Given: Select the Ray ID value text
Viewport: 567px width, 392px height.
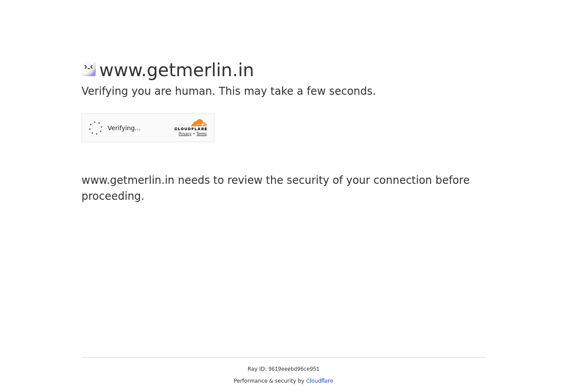Looking at the screenshot, I should click(x=294, y=369).
